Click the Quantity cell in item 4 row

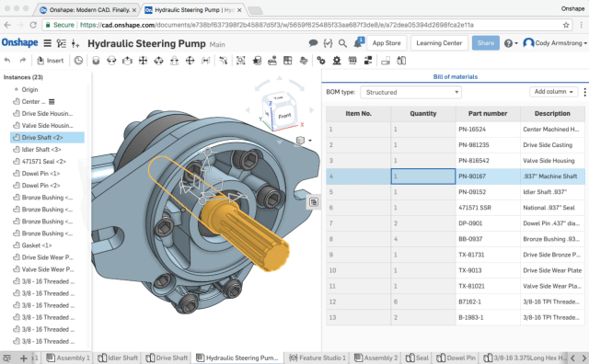click(423, 176)
